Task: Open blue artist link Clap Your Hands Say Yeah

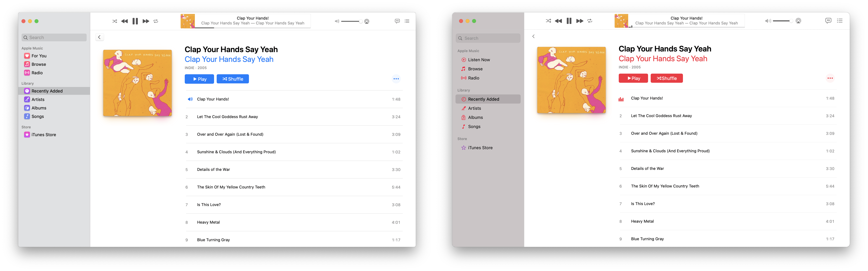Action: [229, 59]
